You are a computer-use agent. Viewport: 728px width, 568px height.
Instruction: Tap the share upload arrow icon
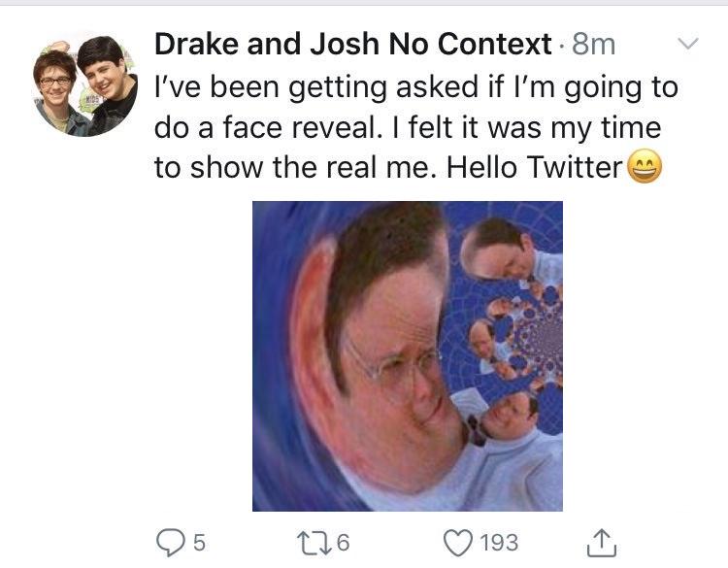pyautogui.click(x=602, y=541)
